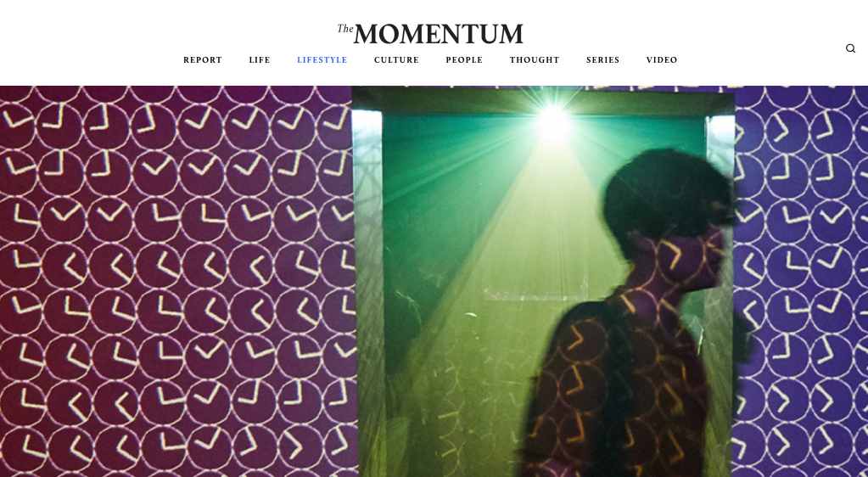Click the bright spotlight in hero image
Screen dimensions: 868x477
(553, 119)
